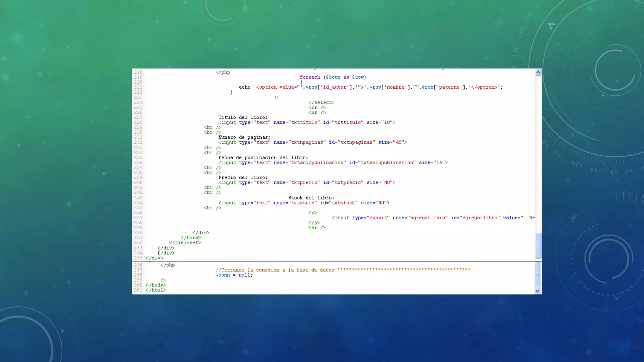Click the 'Stock del libro:' label text
The image size is (644, 362).
tap(311, 198)
